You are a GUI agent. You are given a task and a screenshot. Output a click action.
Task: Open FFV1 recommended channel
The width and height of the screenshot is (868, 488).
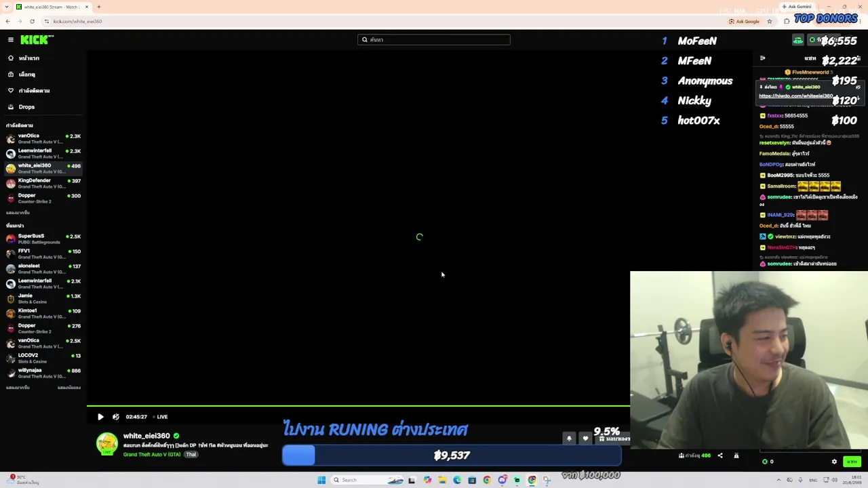tap(43, 254)
